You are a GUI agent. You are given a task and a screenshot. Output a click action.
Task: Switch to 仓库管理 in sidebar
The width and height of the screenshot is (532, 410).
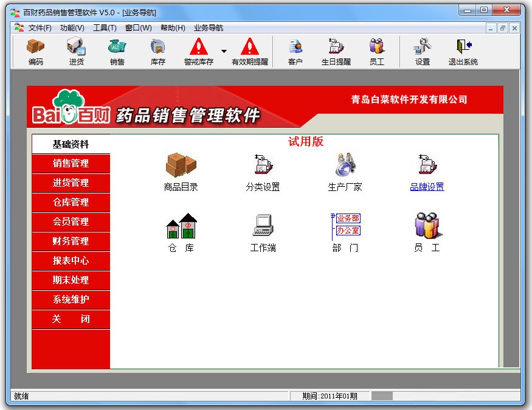pyautogui.click(x=71, y=203)
